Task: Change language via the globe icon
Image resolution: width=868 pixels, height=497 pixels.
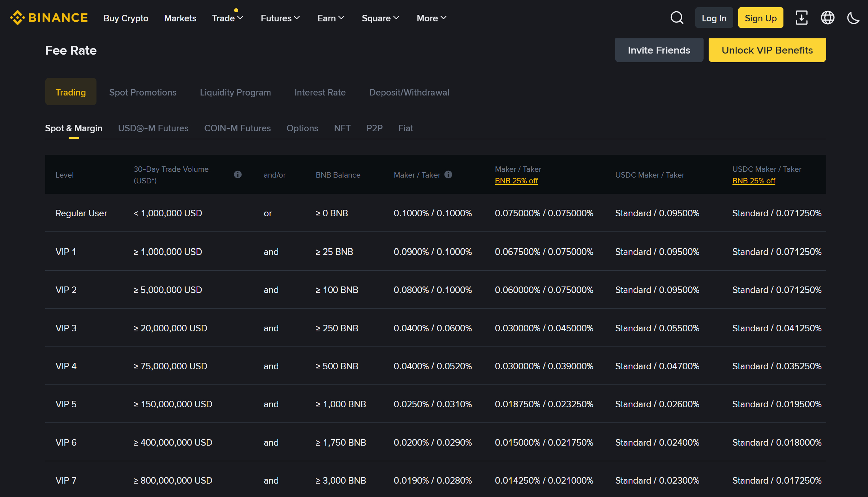Action: pos(827,17)
